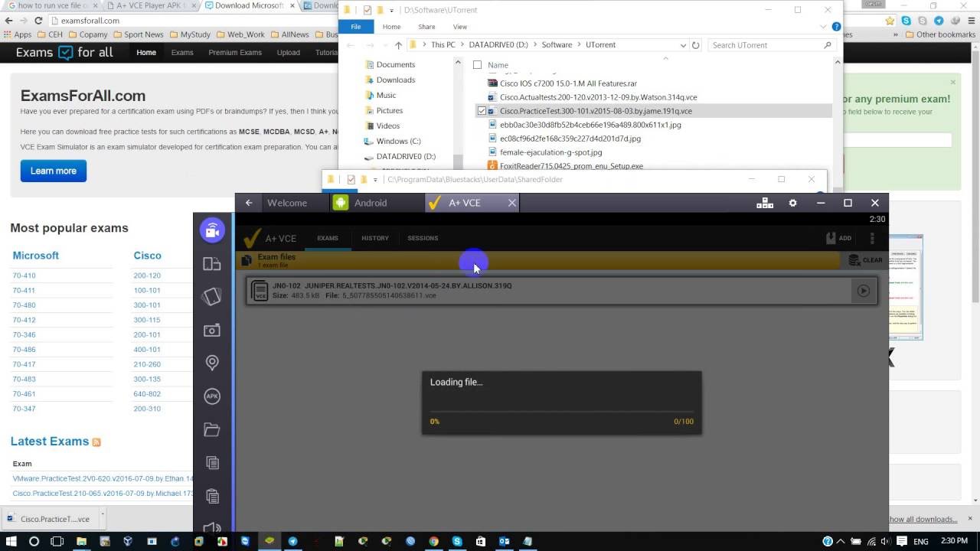Click the BlueStacks network/keymap icon in title bar

tap(765, 203)
